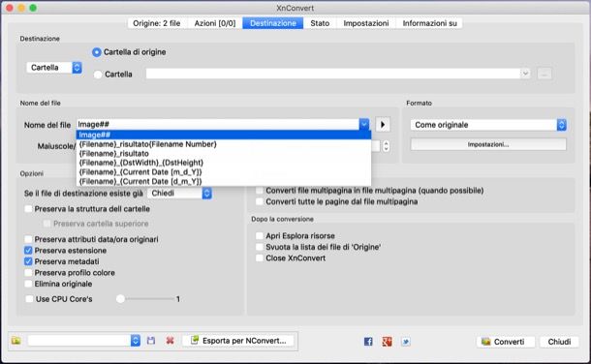Click the Chiudi button
This screenshot has width=591, height=364.
pos(559,342)
